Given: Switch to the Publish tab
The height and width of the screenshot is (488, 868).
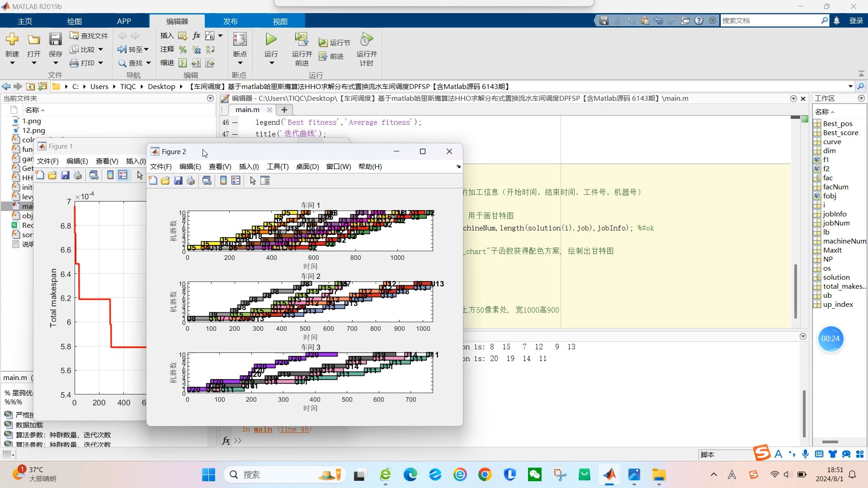Looking at the screenshot, I should click(231, 21).
